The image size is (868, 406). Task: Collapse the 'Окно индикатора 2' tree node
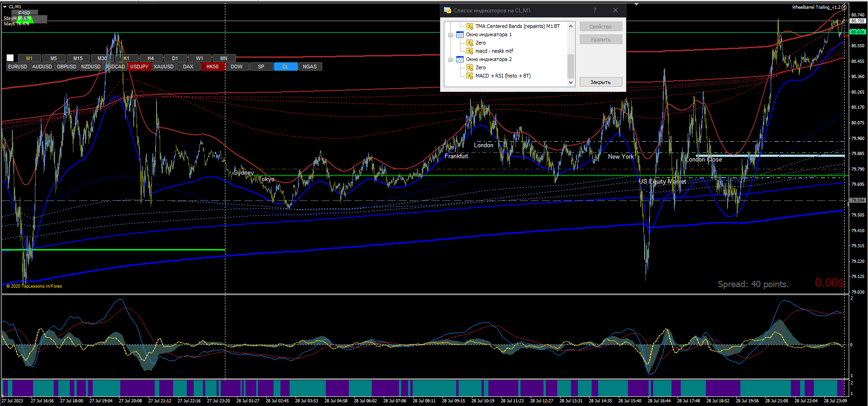point(451,60)
